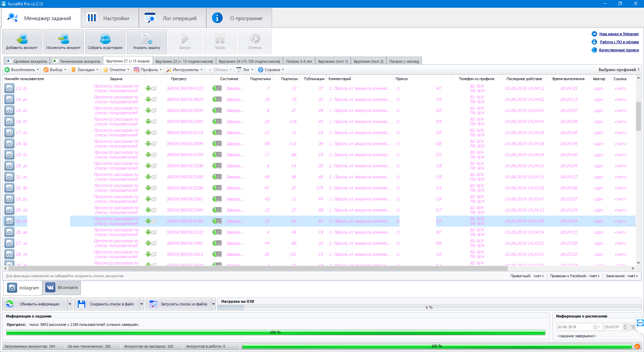
Task: Click the Instagram icon in row 17
Action: tap(9, 132)
